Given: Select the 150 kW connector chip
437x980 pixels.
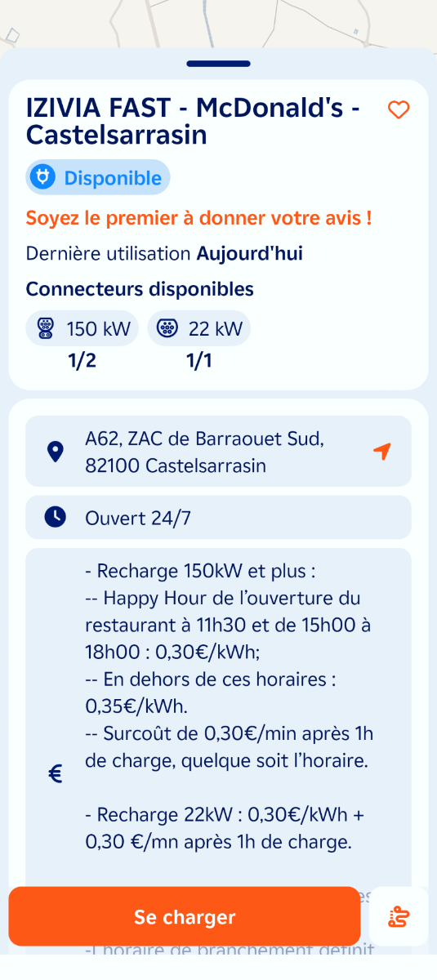Looking at the screenshot, I should 82,328.
